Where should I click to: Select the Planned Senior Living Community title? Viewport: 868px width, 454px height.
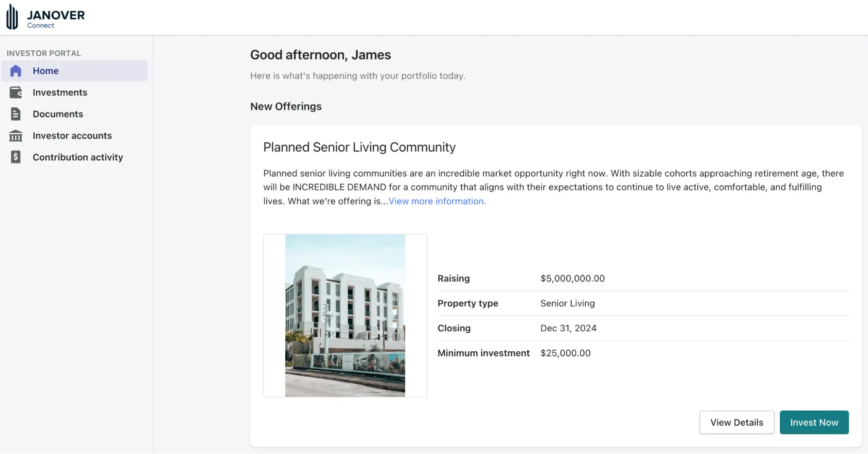click(359, 147)
